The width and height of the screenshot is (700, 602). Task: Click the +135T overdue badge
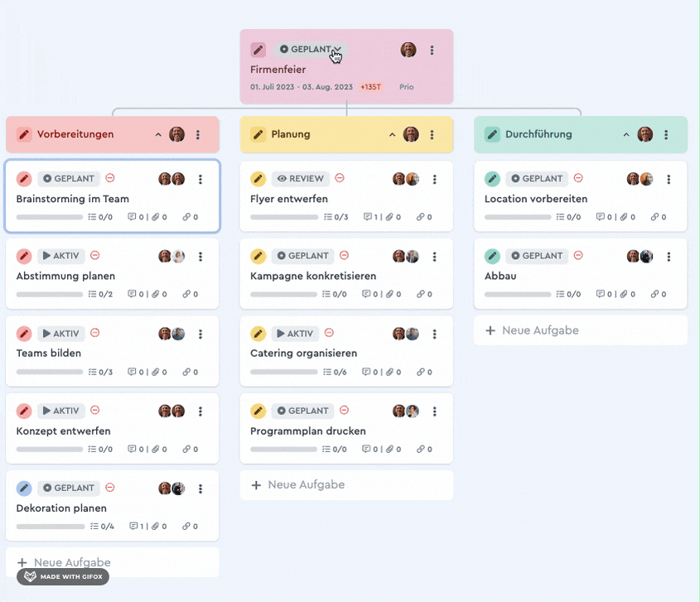tap(370, 87)
